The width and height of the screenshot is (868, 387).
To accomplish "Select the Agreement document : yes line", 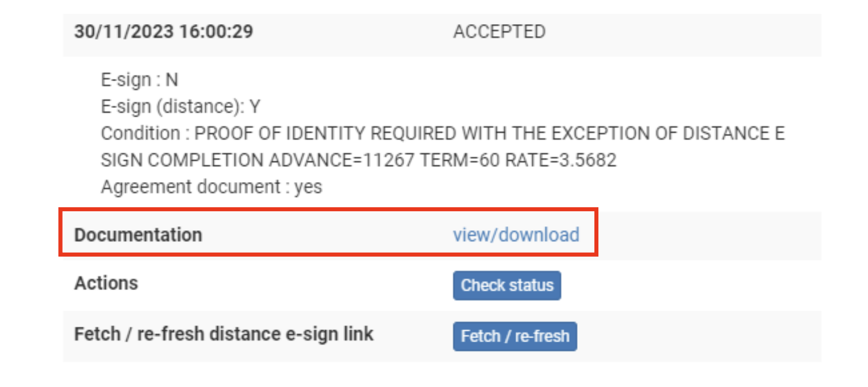I will point(212,186).
